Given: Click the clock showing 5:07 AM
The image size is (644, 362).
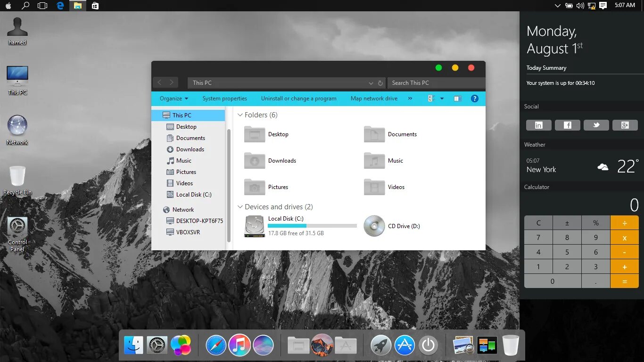Looking at the screenshot, I should click(625, 5).
